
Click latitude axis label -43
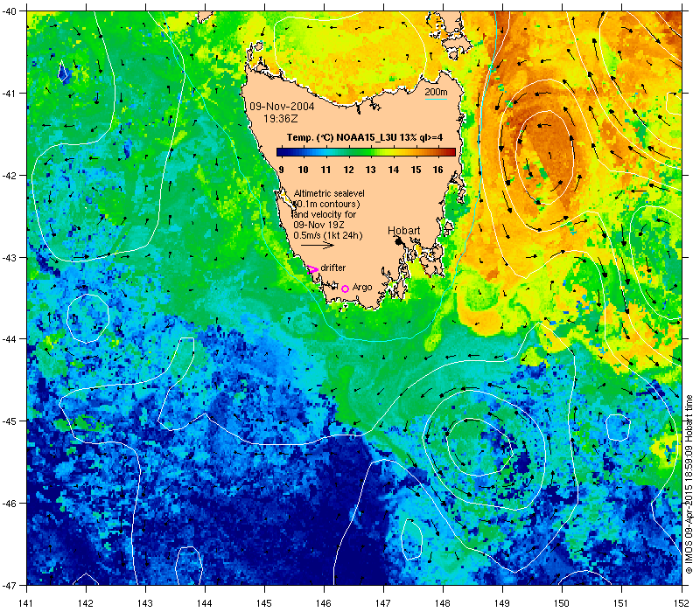tap(9, 257)
